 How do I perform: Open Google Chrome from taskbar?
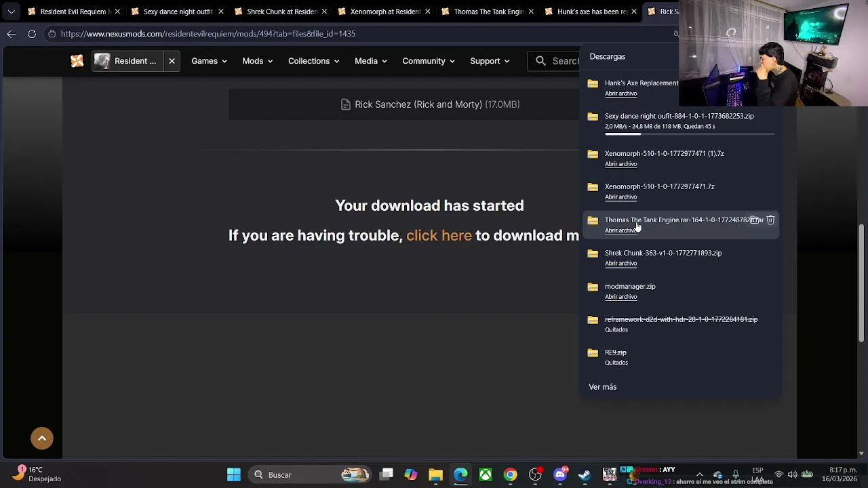(510, 474)
